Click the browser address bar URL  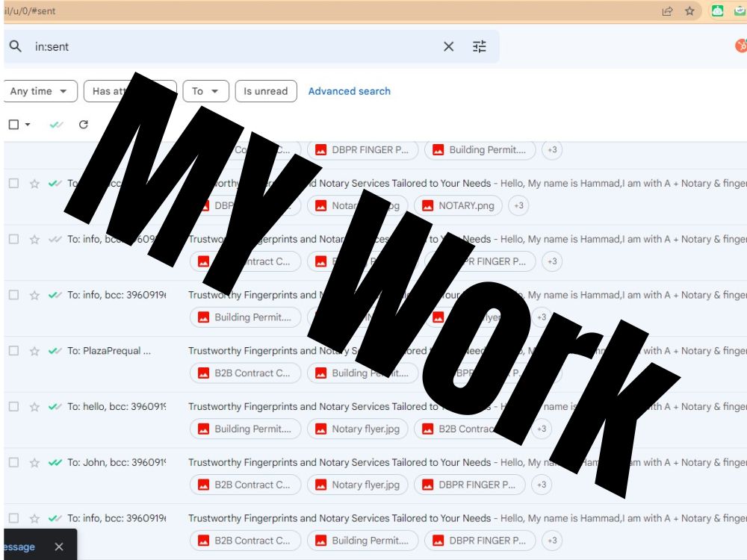[x=30, y=11]
